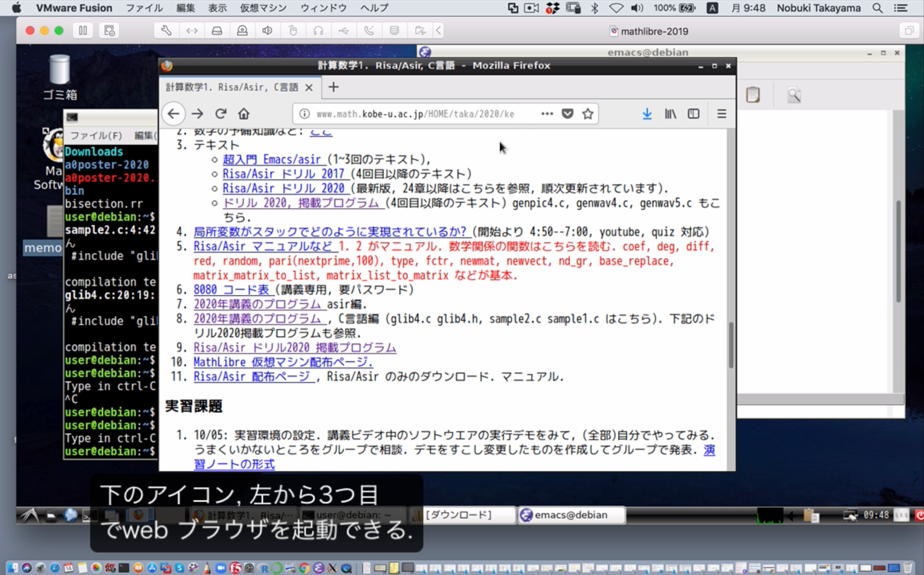Bookmark this page with the star

[x=588, y=114]
